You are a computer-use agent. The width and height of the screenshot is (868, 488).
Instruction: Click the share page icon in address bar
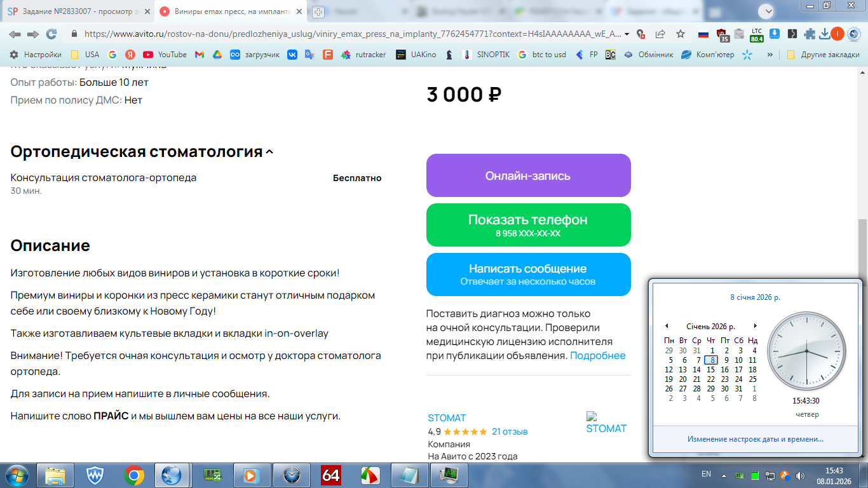[x=661, y=34]
